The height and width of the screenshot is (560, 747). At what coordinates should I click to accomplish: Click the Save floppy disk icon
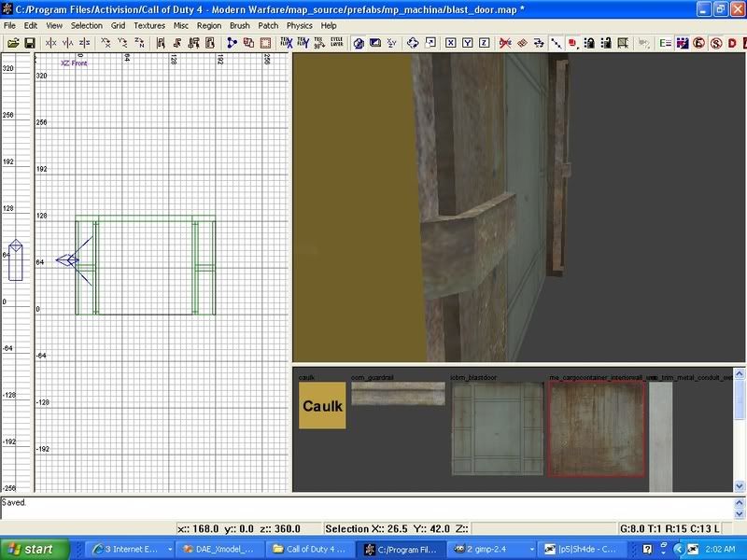(30, 43)
